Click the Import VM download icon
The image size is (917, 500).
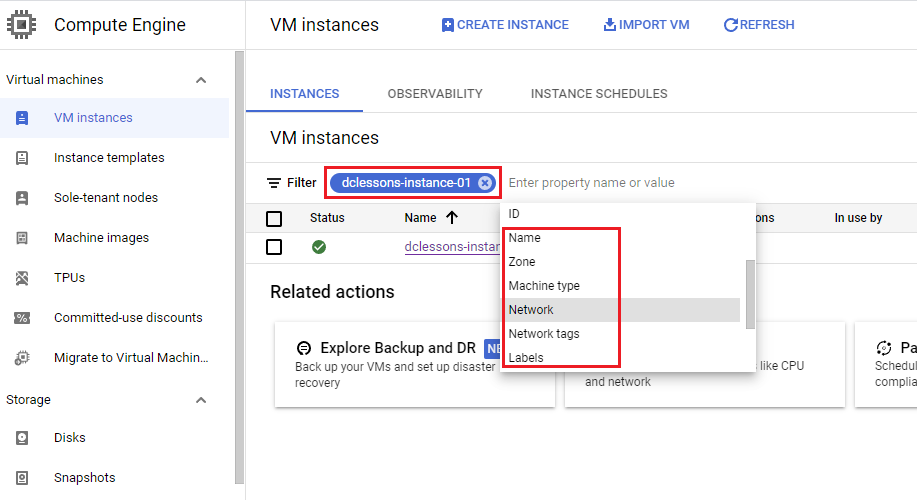[x=609, y=25]
